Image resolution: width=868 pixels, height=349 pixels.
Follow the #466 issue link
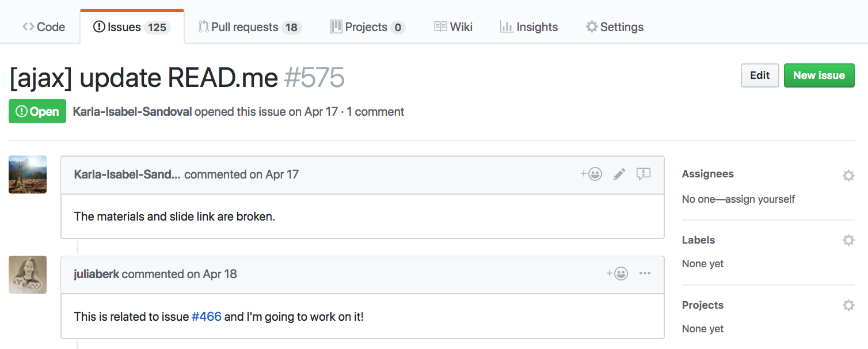(x=206, y=317)
